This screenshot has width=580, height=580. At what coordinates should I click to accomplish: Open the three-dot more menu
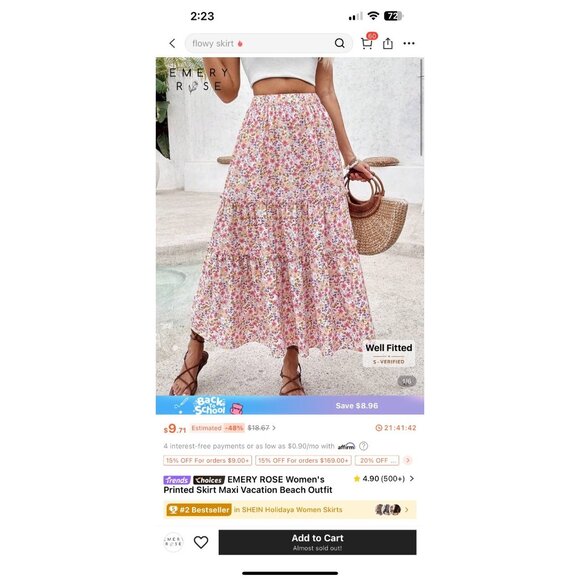[409, 43]
